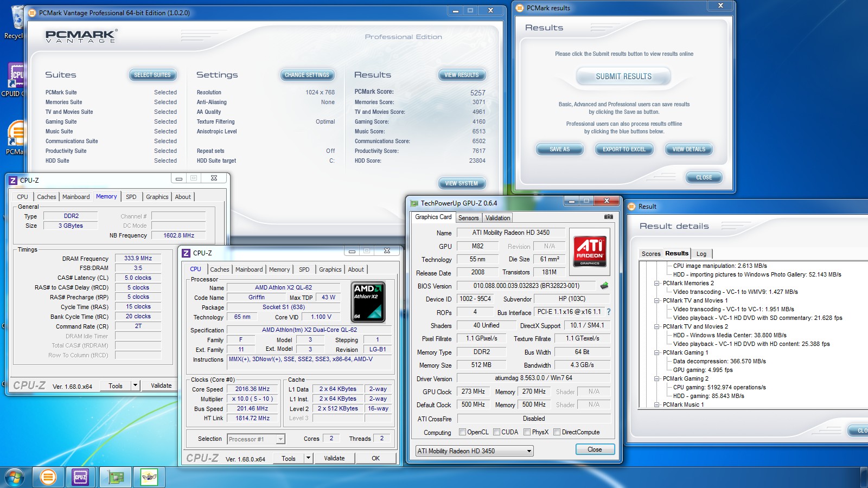Collapse the PCMark Memories 2 tree node
Viewport: 868px width, 488px height.
(x=656, y=283)
